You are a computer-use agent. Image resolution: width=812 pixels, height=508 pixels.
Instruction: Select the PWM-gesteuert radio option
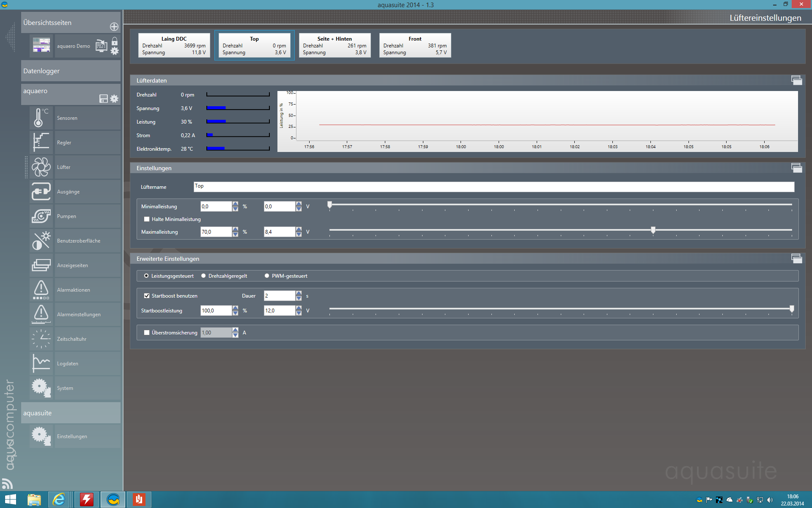click(x=267, y=276)
